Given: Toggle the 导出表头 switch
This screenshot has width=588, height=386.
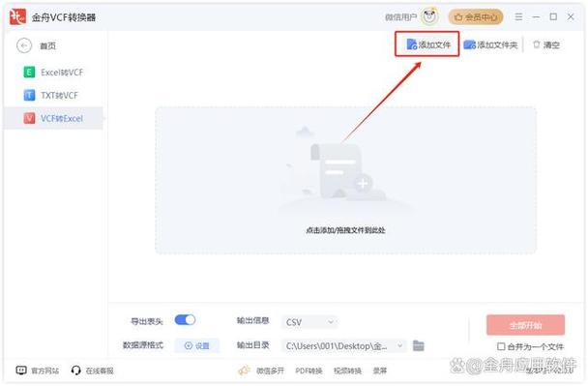Looking at the screenshot, I should (x=185, y=320).
